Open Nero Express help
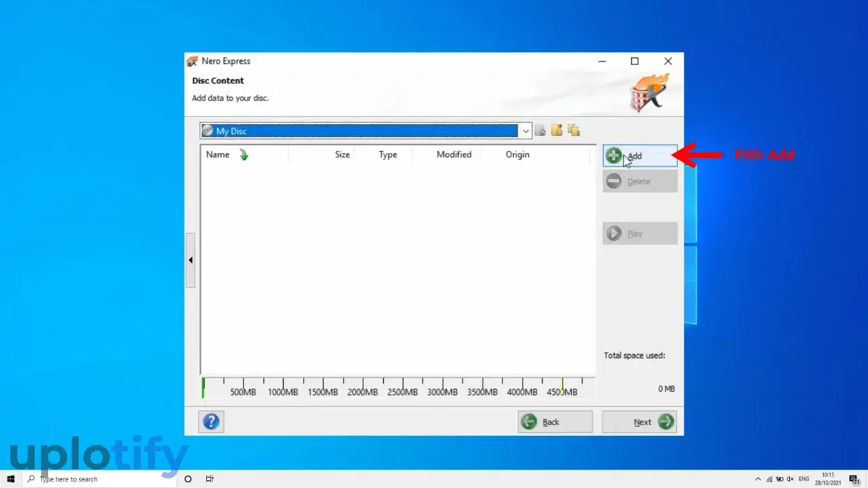 point(211,422)
